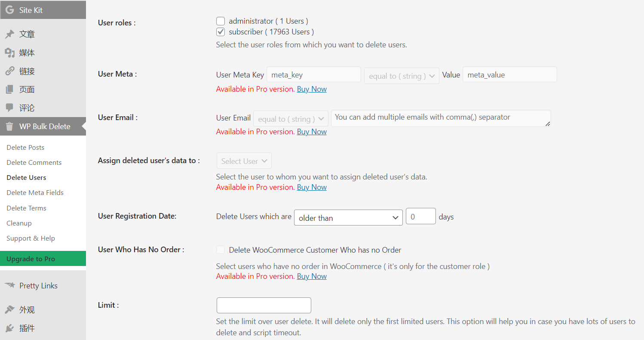Click the 'subscriber ( 17963 Users )' label
This screenshot has width=644, height=340.
tap(271, 32)
